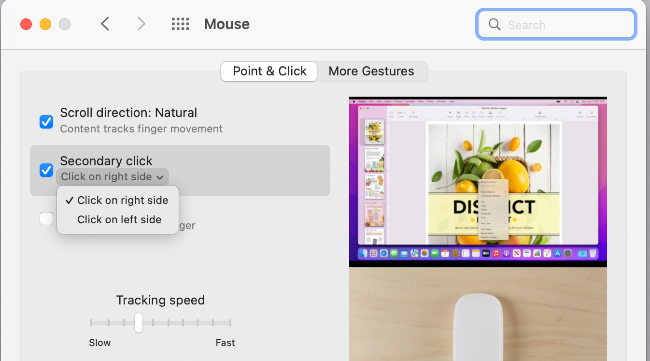This screenshot has height=361, width=650.
Task: Go back with the left chevron
Action: pyautogui.click(x=105, y=24)
